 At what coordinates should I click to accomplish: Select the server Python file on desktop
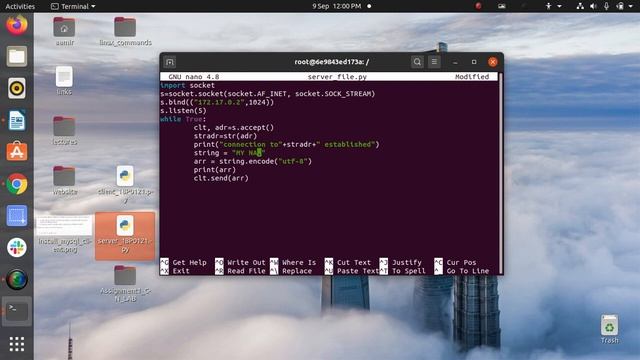(x=125, y=236)
